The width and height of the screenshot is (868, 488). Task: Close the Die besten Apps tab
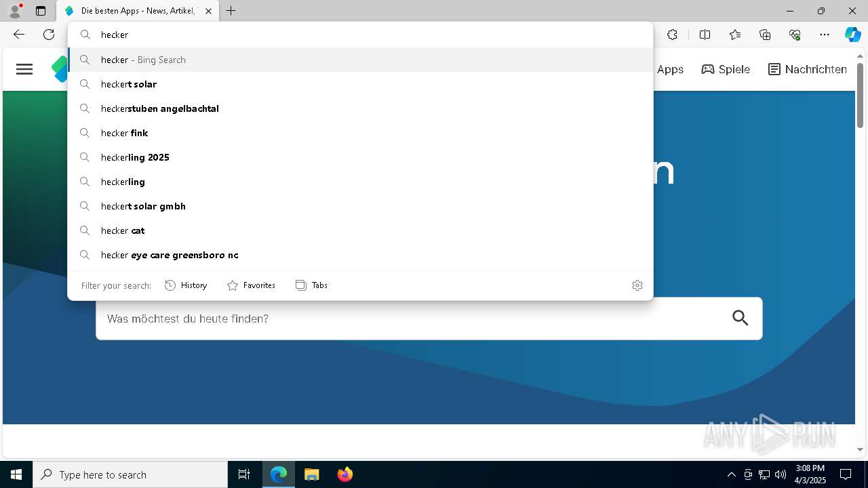(x=208, y=11)
